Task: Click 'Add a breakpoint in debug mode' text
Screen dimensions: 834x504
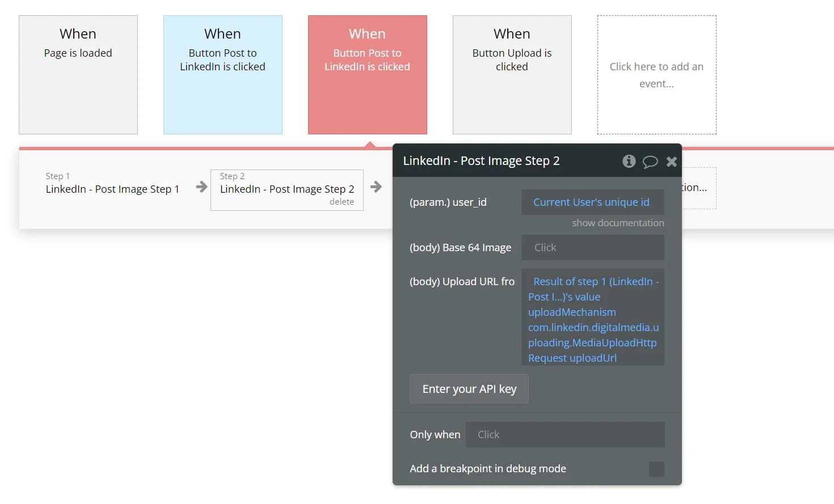Action: tap(488, 469)
